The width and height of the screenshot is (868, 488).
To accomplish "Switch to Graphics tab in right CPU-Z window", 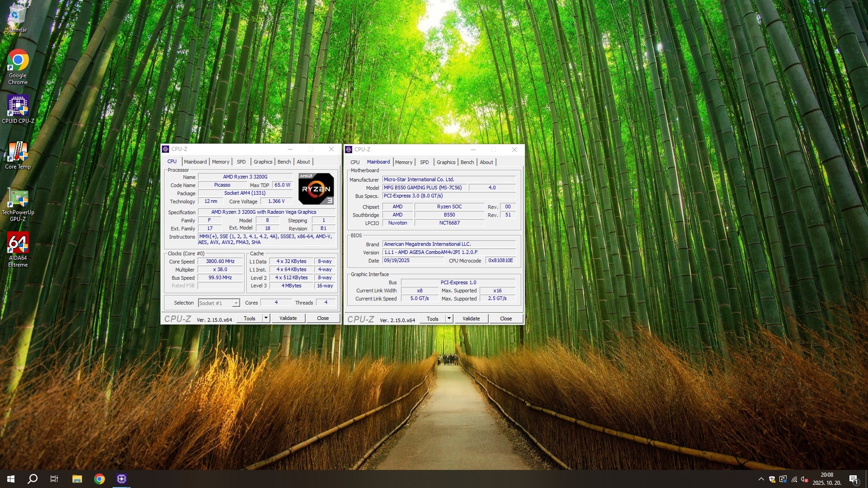I will (x=446, y=162).
